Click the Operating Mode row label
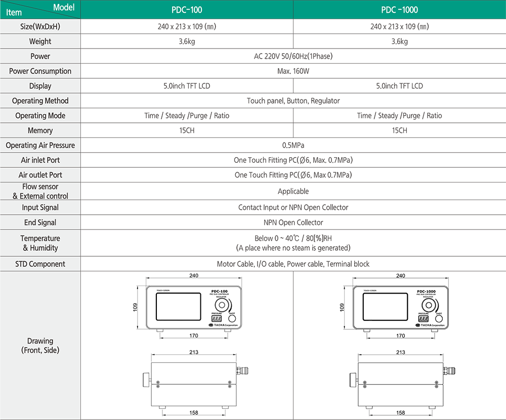 pos(40,116)
